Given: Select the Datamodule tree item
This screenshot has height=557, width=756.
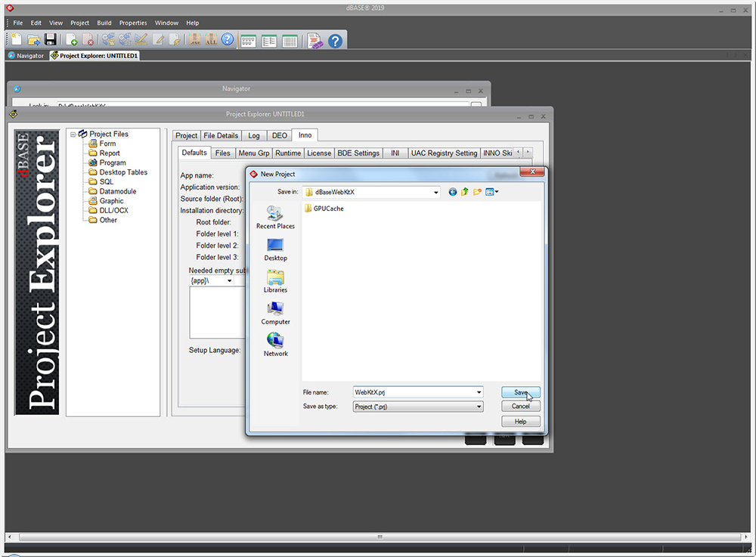Looking at the screenshot, I should pyautogui.click(x=113, y=191).
